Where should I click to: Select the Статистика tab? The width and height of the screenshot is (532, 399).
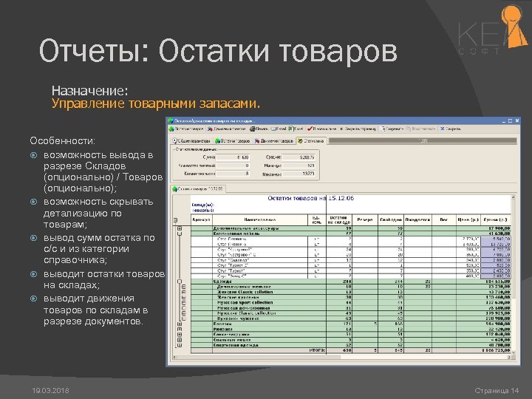coord(311,141)
